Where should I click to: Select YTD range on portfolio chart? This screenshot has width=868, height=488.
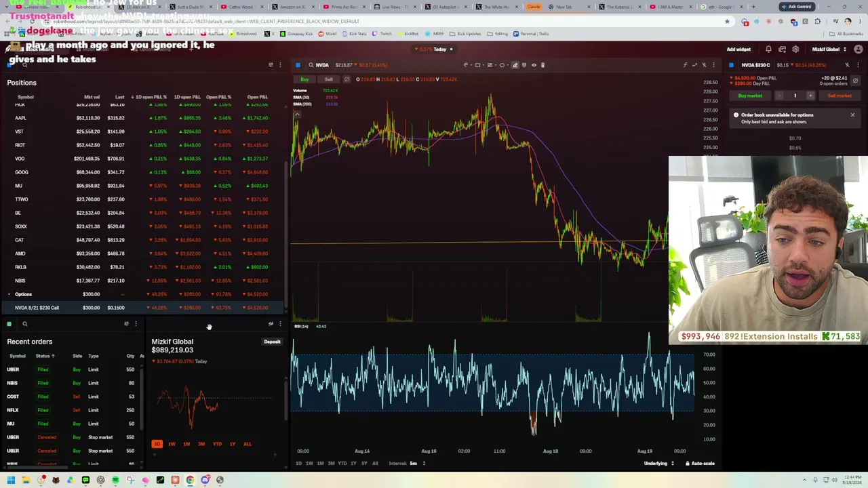(217, 444)
